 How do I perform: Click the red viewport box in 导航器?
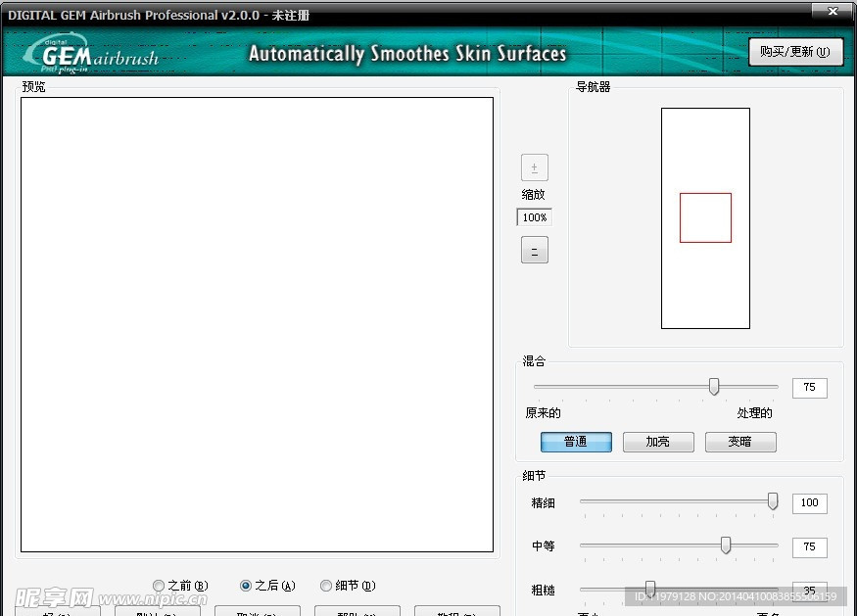705,217
